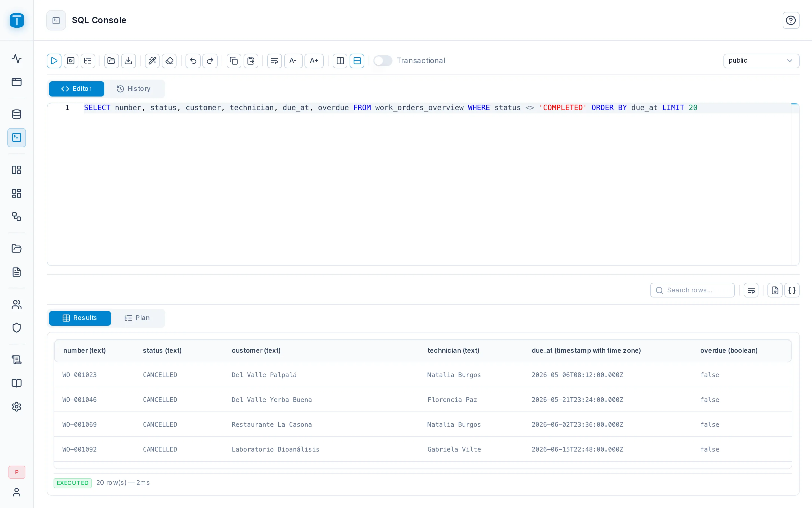Switch to horizontal split layout

357,61
